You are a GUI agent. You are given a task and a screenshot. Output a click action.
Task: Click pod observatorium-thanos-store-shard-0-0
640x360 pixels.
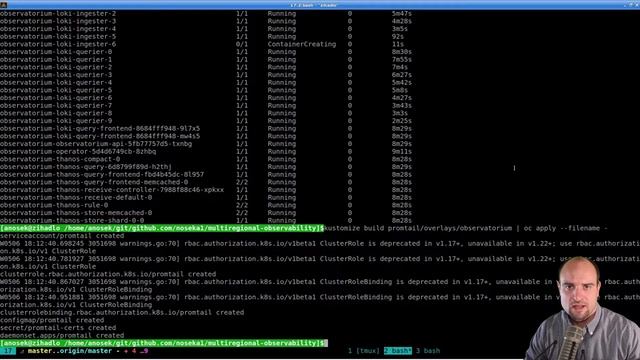coord(72,220)
